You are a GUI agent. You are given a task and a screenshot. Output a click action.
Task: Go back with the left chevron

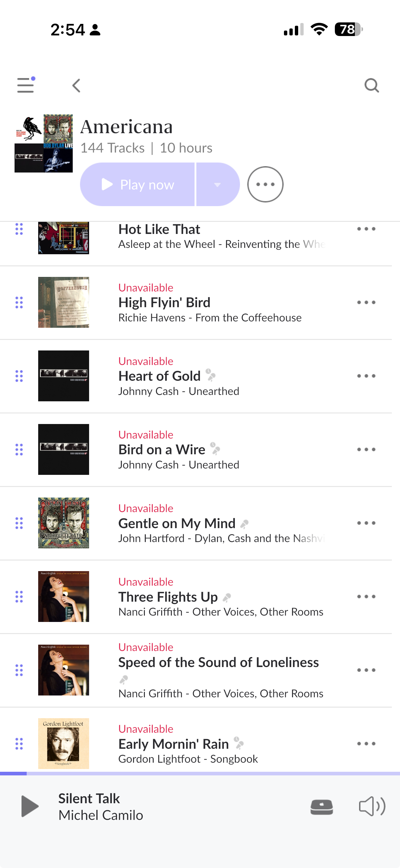(77, 86)
